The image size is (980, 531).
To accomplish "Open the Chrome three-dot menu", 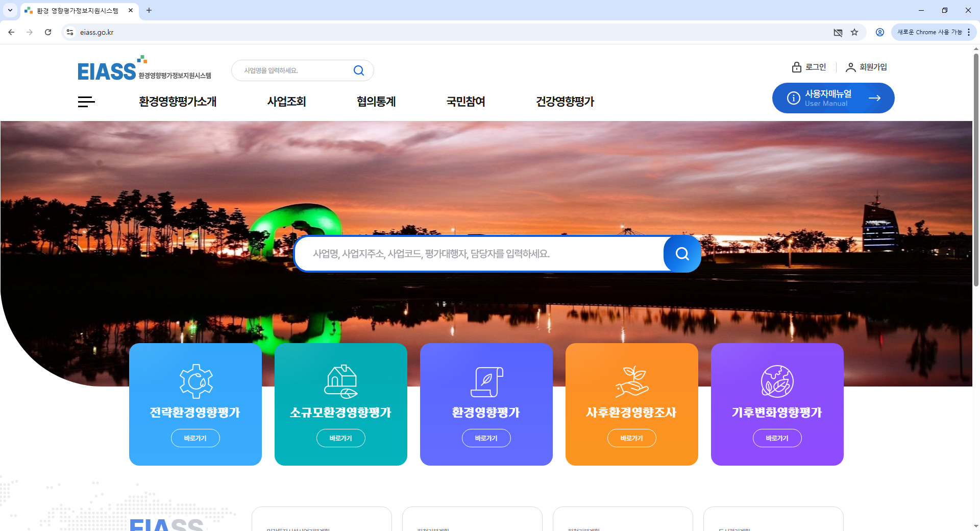I will [x=969, y=32].
